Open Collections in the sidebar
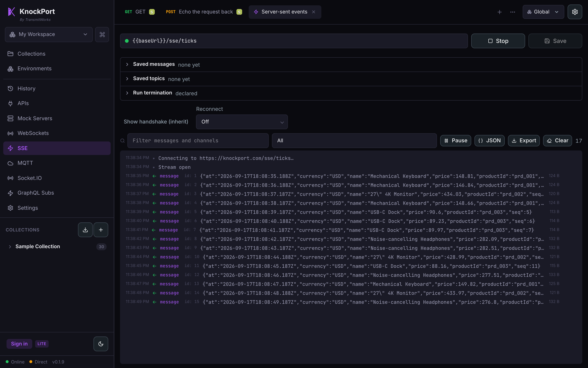 click(57, 54)
